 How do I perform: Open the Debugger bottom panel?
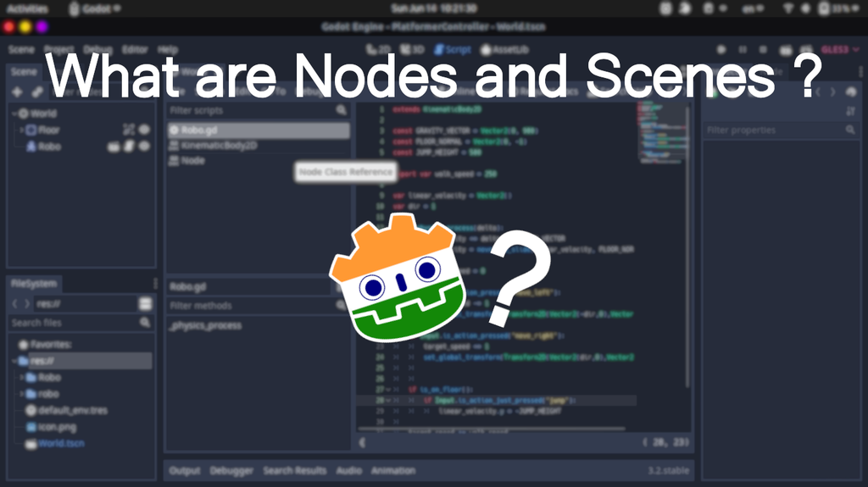231,470
